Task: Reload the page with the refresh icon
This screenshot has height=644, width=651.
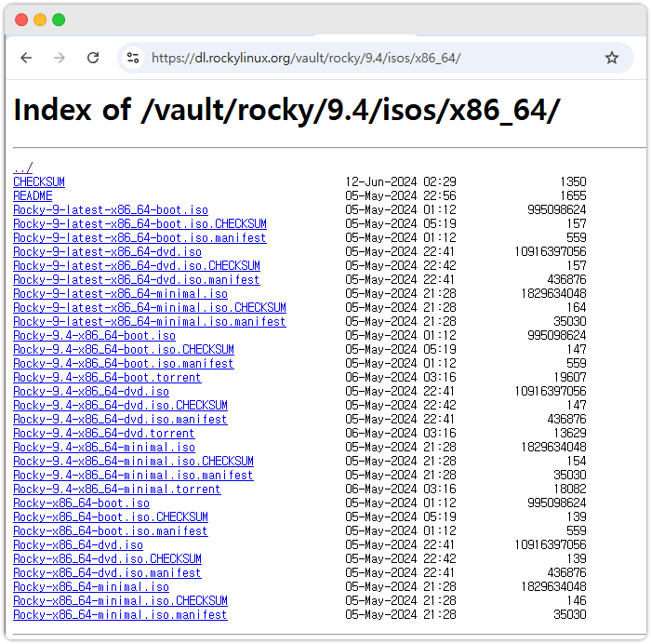Action: [x=93, y=58]
